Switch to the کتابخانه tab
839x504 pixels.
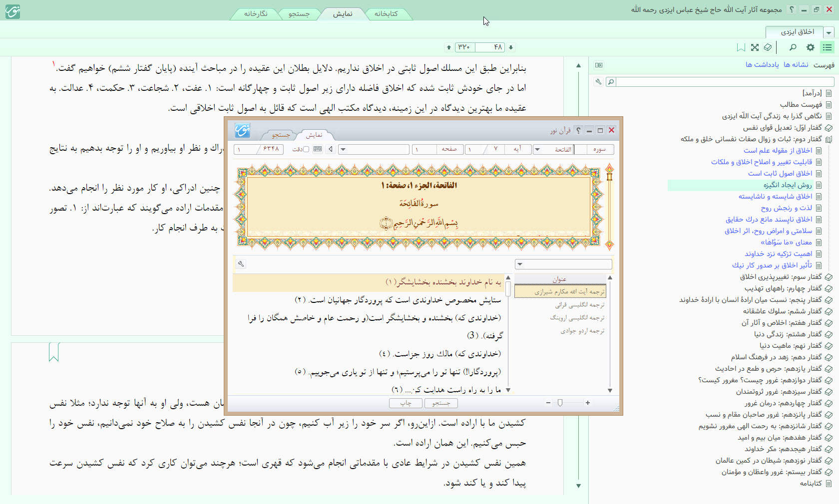point(386,14)
